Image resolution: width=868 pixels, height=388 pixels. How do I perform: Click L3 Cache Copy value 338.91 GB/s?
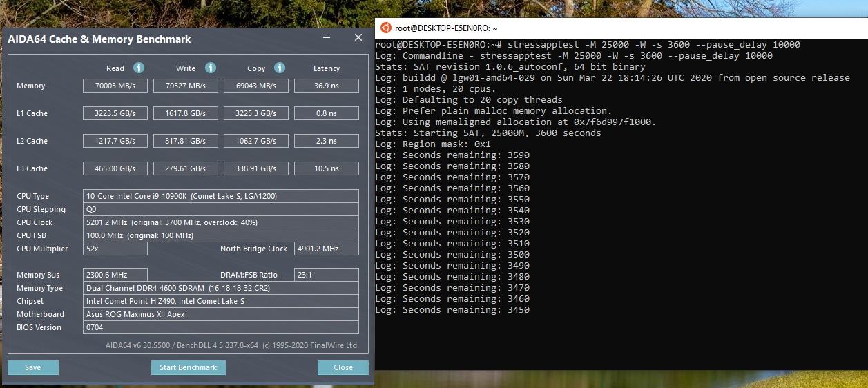[x=256, y=168]
